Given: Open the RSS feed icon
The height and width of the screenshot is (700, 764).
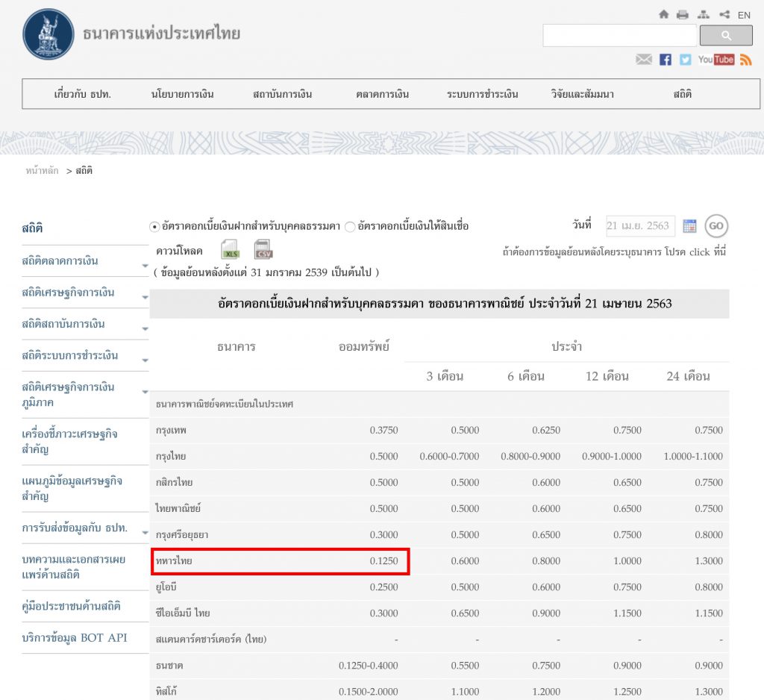Looking at the screenshot, I should coord(745,60).
